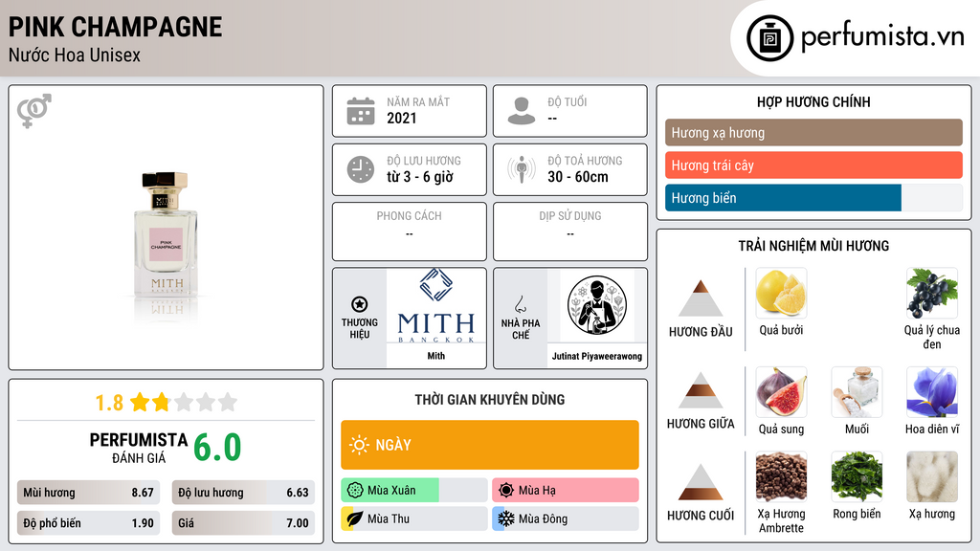The height and width of the screenshot is (551, 980).
Task: Click the sillage icon beside Độ toả hương
Action: [522, 169]
